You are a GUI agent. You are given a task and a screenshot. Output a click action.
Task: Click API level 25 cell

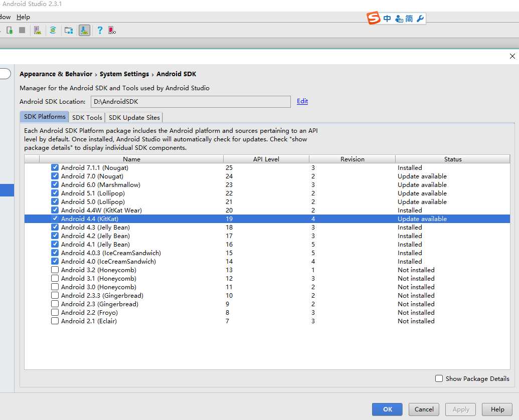pyautogui.click(x=229, y=168)
